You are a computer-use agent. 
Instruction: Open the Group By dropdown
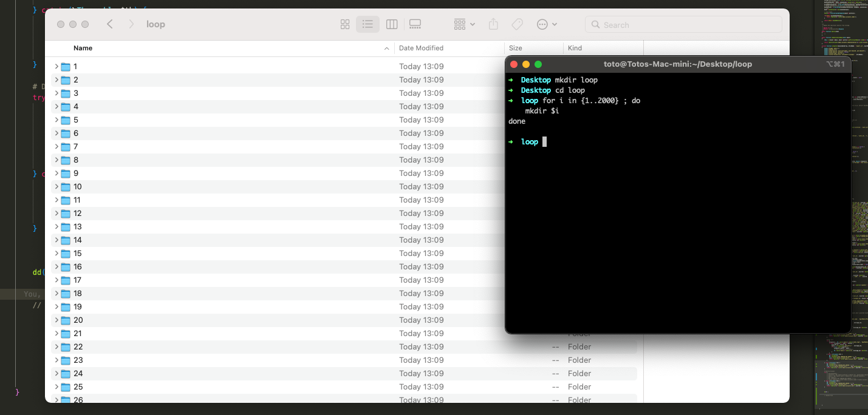pos(464,24)
